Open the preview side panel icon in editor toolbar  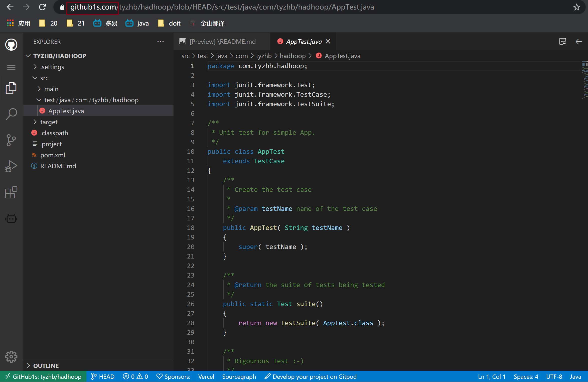[562, 42]
